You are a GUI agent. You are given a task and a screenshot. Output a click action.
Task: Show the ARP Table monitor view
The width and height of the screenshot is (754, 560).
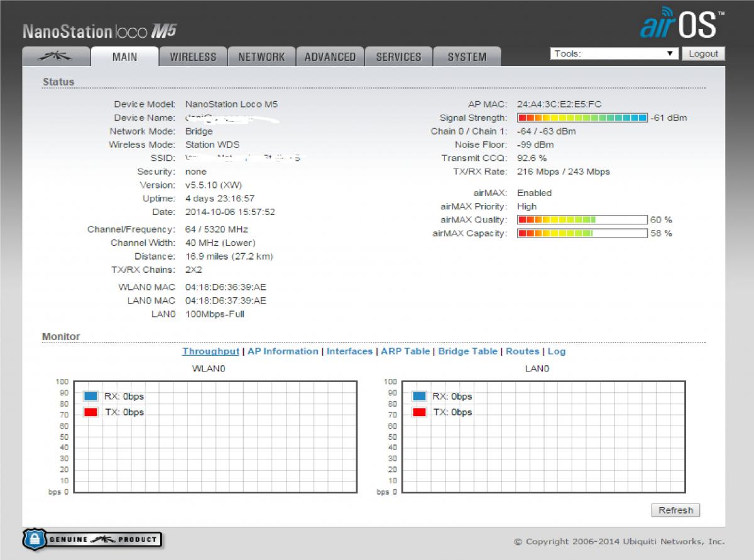coord(405,351)
